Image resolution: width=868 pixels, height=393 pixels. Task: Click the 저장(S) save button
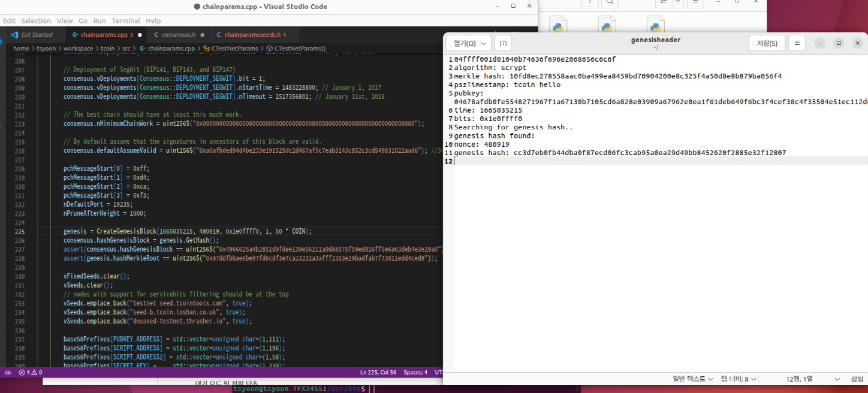(767, 43)
